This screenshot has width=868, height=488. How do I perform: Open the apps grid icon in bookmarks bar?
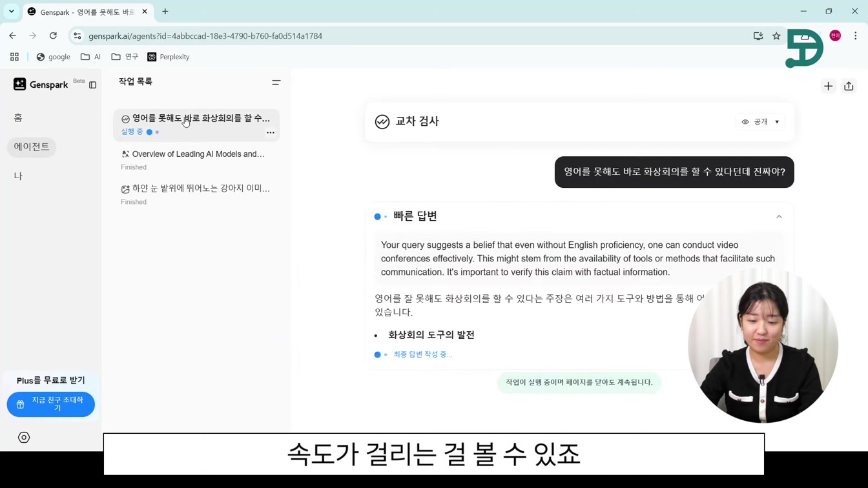14,57
